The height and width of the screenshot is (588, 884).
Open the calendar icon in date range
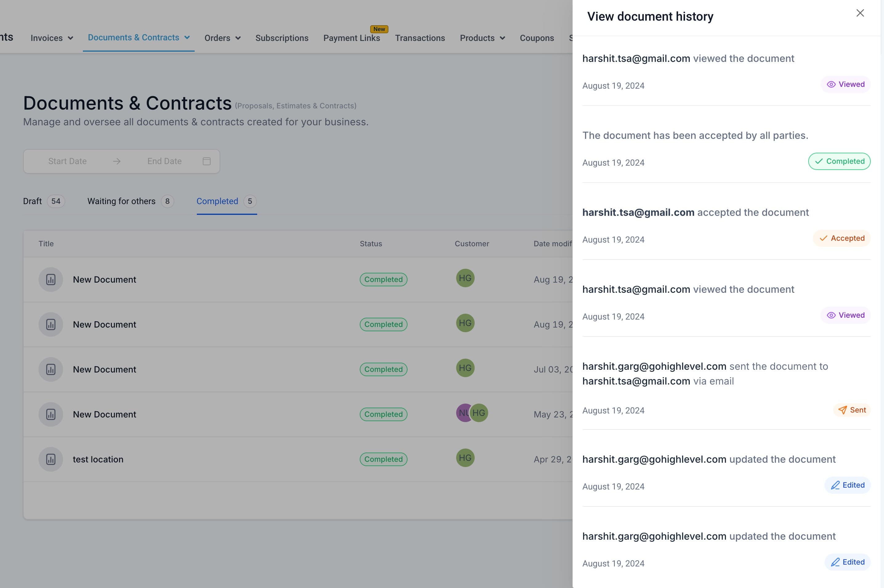coord(206,161)
